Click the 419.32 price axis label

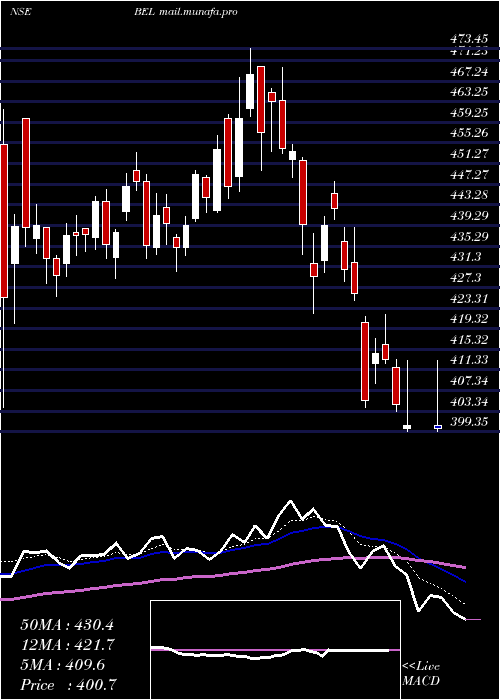click(x=468, y=319)
